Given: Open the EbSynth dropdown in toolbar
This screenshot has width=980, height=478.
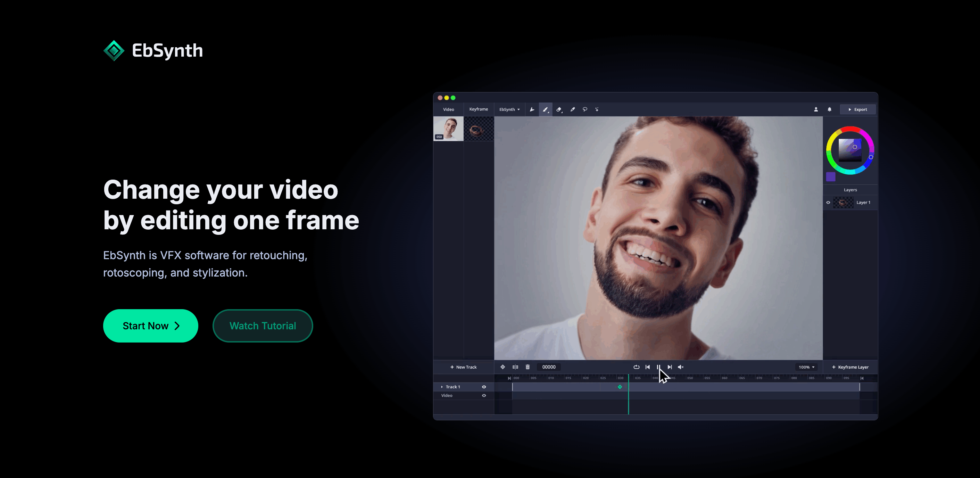Looking at the screenshot, I should 509,110.
